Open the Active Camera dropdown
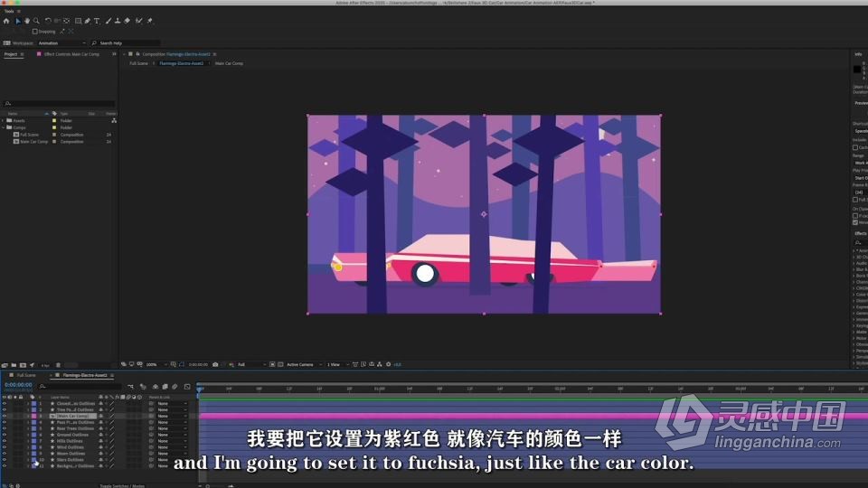Image resolution: width=868 pixels, height=488 pixels. [304, 364]
